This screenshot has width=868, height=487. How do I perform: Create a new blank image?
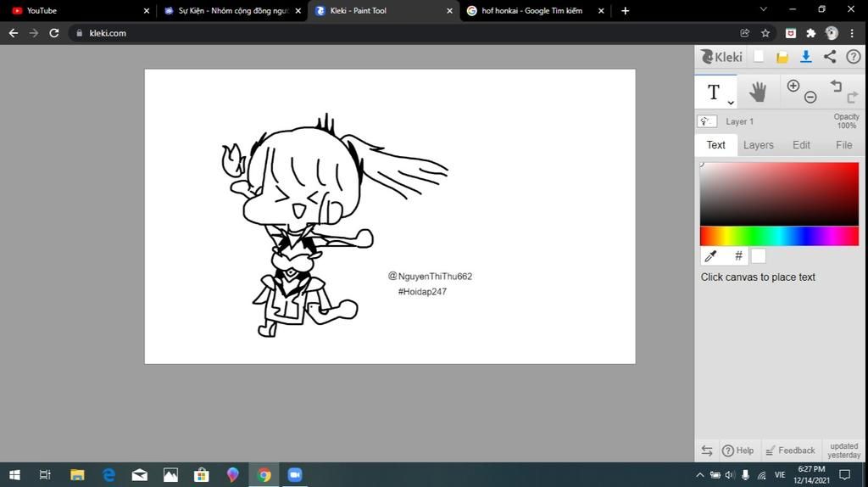pos(759,57)
